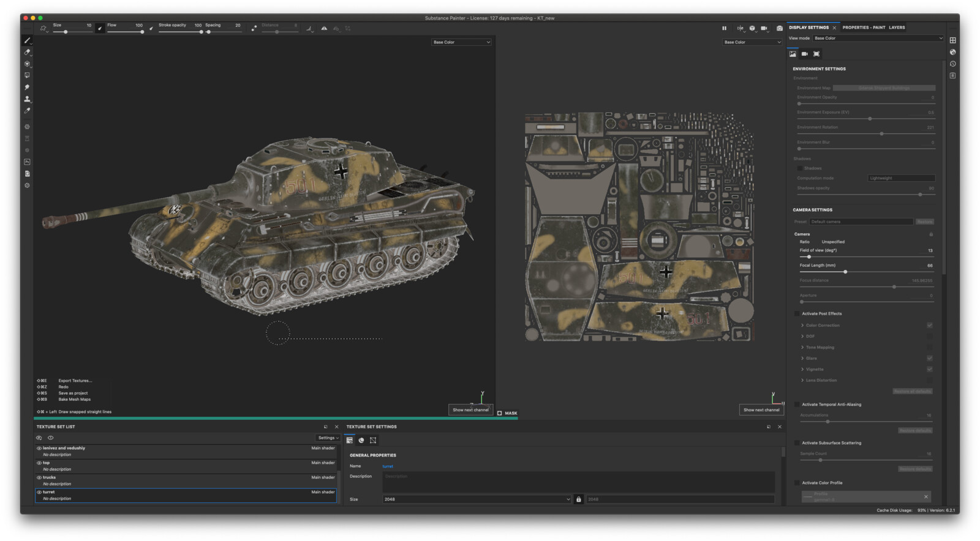Expand Tone Mapping section

click(x=802, y=348)
